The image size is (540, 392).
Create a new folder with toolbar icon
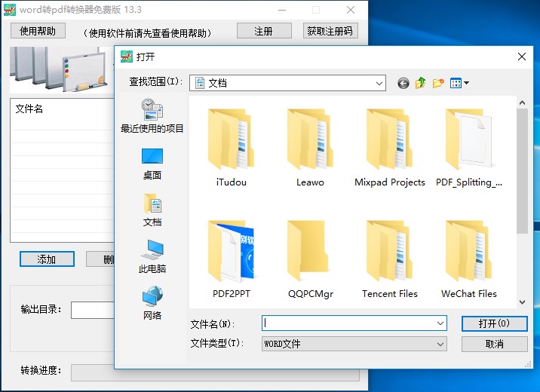click(438, 83)
